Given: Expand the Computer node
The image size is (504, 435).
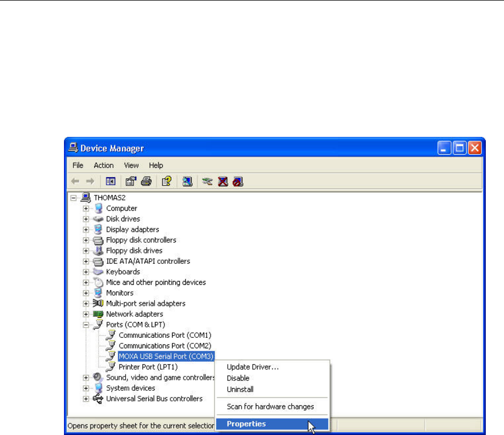Looking at the screenshot, I should click(86, 209).
